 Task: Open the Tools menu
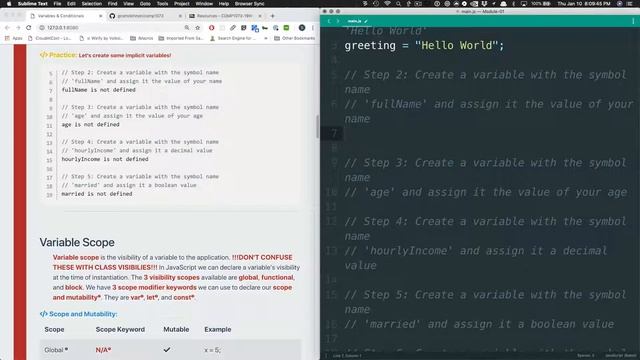[x=162, y=4]
